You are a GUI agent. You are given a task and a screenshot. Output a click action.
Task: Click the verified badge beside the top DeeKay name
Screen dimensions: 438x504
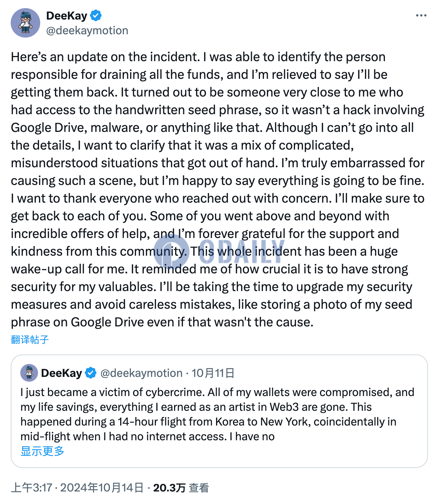coord(96,16)
